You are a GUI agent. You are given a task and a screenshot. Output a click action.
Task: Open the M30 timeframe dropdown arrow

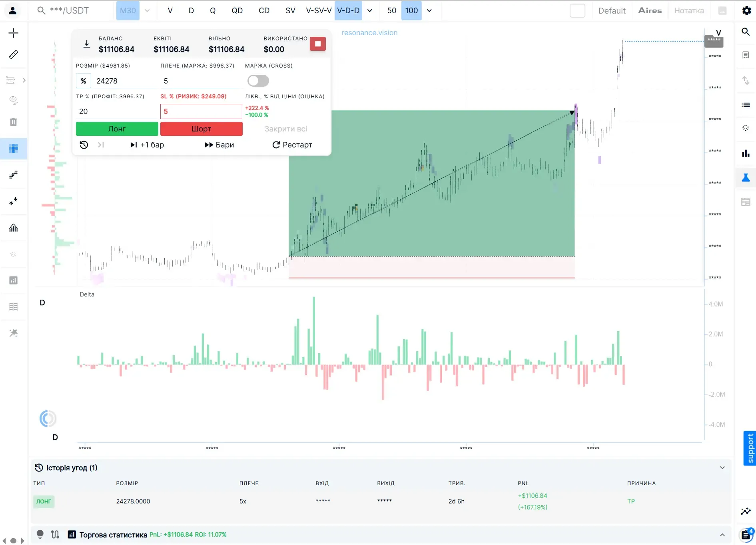[147, 11]
